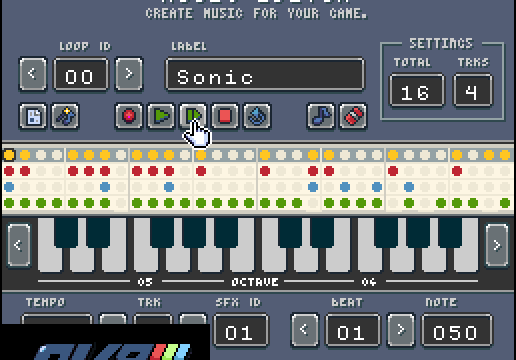
Task: Toggle blue track note at step 11
Action: pos(169,187)
